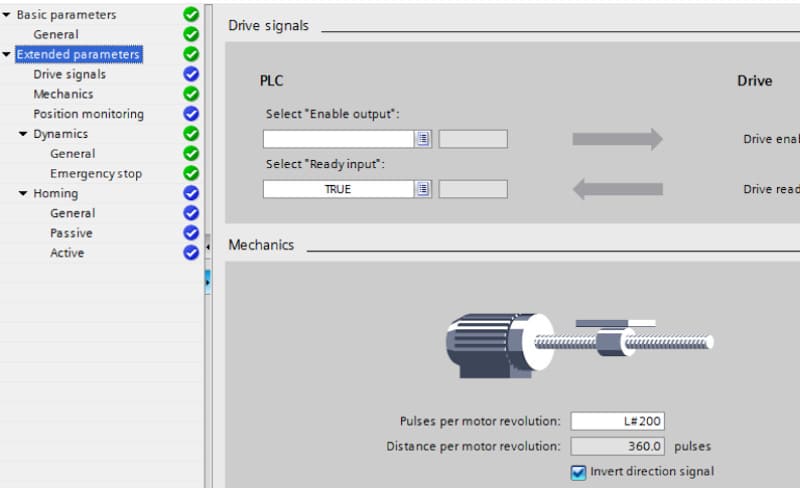Collapse the Homing tree node
This screenshot has height=488, width=800.
(x=24, y=194)
